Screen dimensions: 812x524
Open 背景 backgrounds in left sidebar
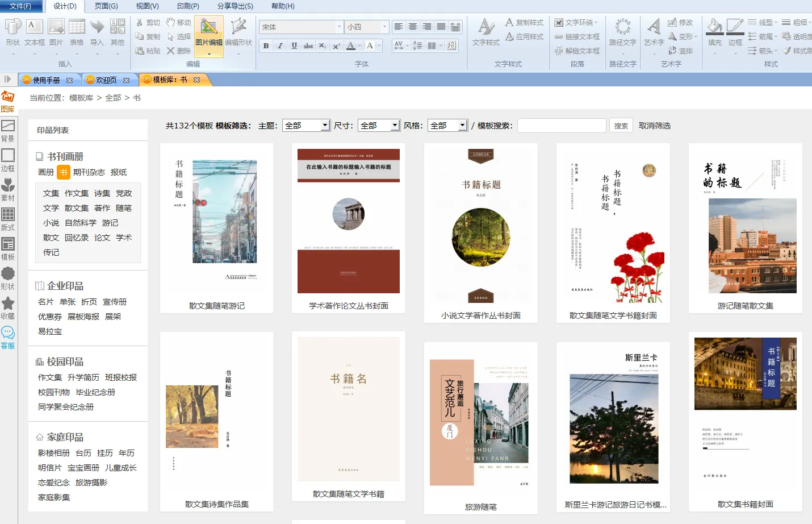click(x=8, y=131)
